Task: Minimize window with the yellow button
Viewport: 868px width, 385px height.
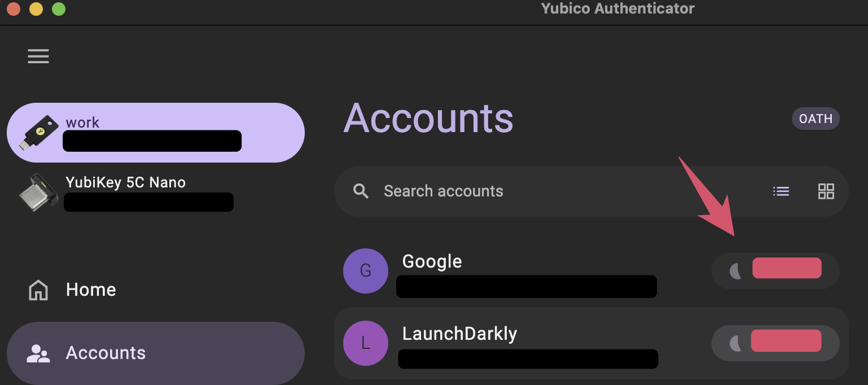Action: (36, 9)
